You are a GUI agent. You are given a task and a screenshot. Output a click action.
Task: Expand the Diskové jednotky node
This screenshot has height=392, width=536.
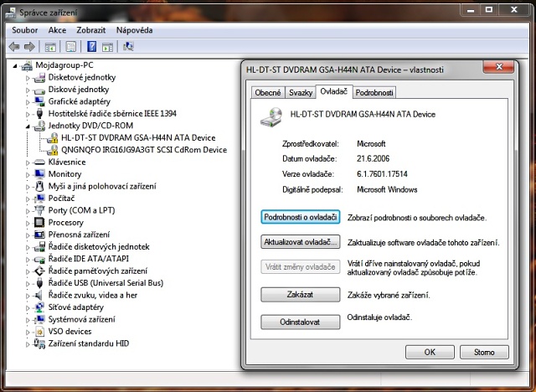(x=28, y=90)
